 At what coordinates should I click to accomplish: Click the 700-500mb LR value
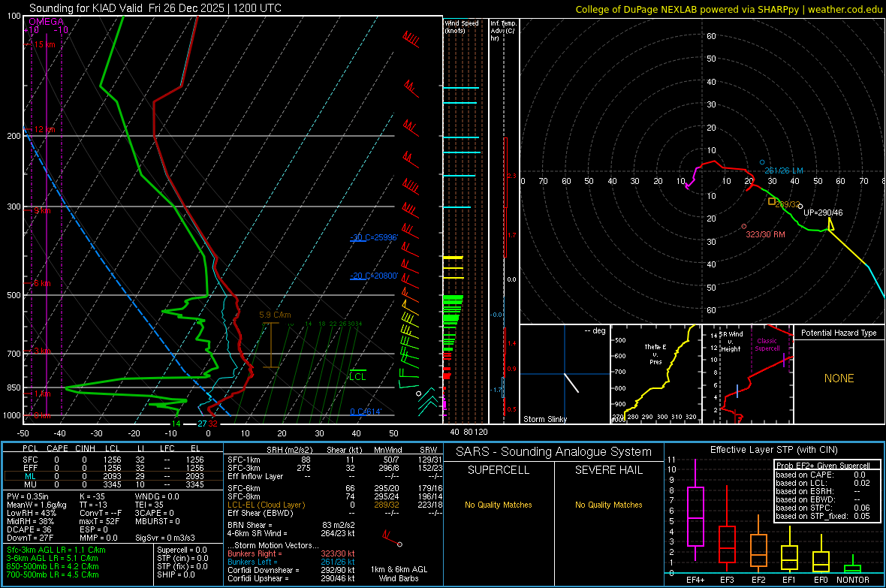point(53,574)
